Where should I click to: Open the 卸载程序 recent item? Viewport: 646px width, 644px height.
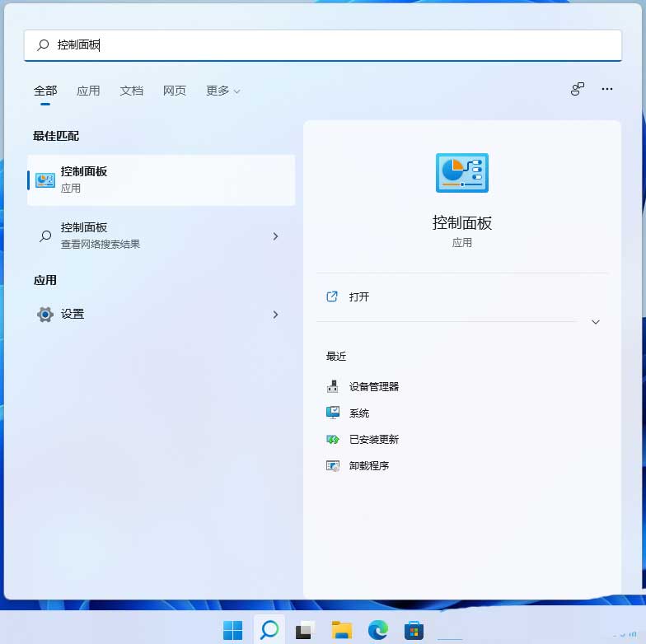[368, 465]
